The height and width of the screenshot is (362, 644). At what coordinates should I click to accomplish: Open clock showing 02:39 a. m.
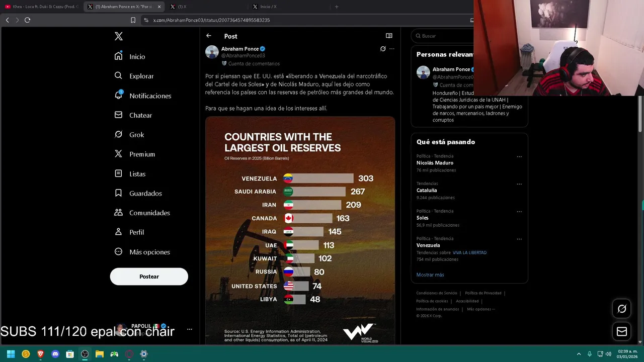click(628, 354)
